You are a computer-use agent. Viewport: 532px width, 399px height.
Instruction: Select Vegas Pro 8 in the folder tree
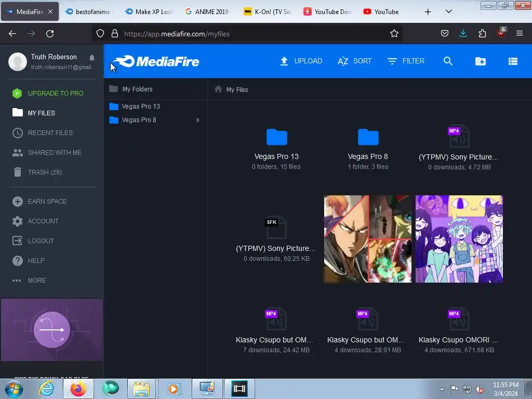pyautogui.click(x=132, y=120)
